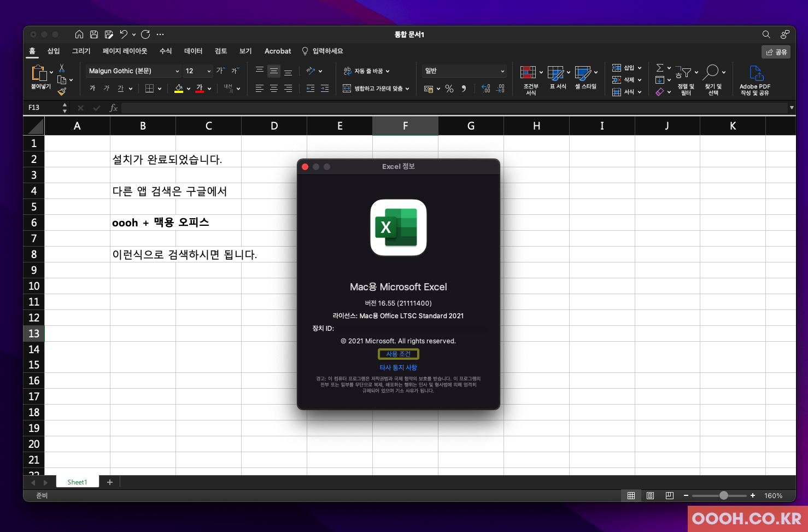Align text left in cell
808x532 pixels.
[x=260, y=88]
